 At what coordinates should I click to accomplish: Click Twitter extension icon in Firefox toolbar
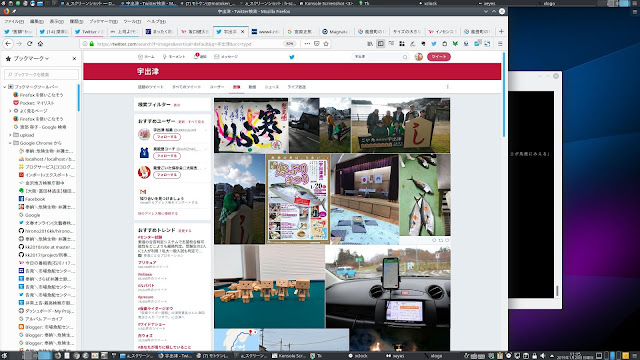pos(433,44)
